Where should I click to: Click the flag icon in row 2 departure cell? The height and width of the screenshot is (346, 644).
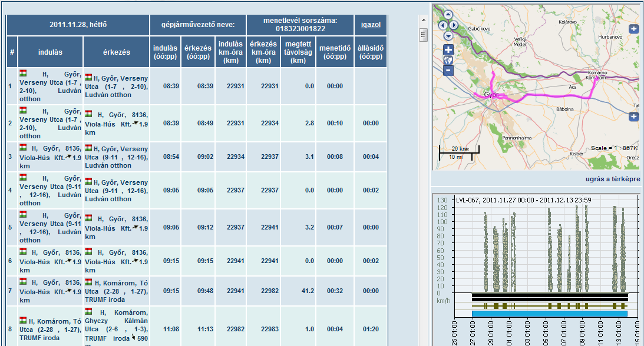[x=23, y=110]
